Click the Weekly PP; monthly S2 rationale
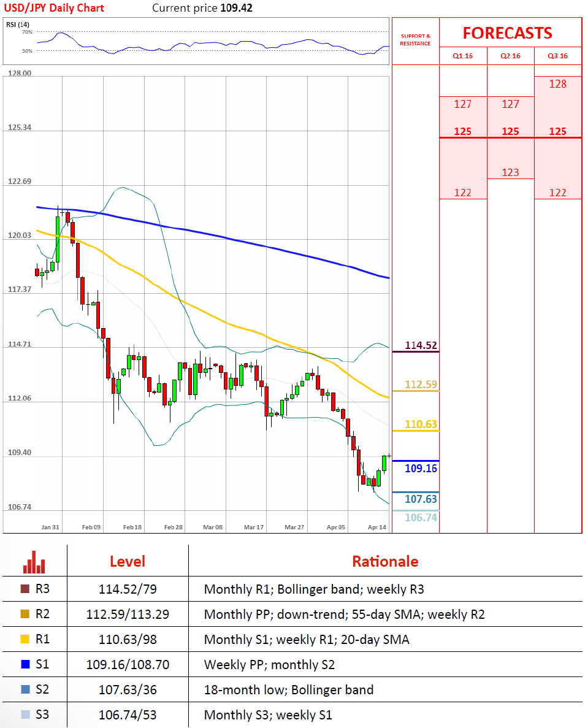Viewport: 585px width, 728px height. point(269,664)
